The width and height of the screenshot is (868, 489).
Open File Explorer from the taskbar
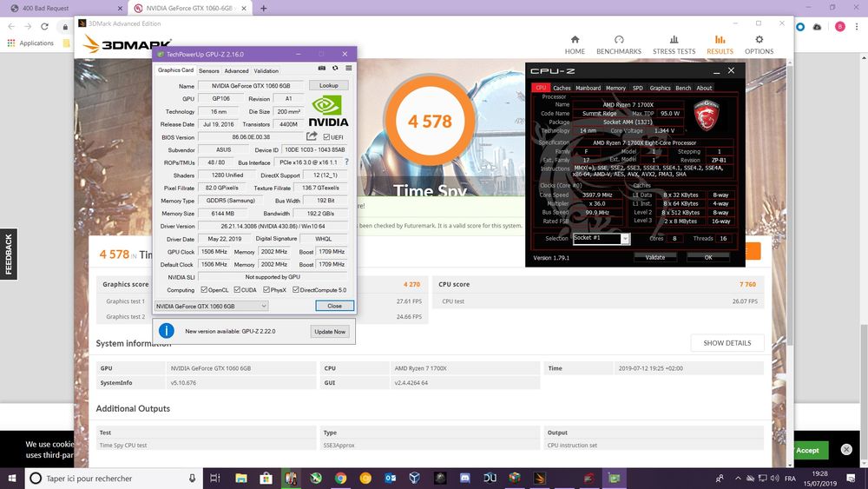[x=240, y=478]
